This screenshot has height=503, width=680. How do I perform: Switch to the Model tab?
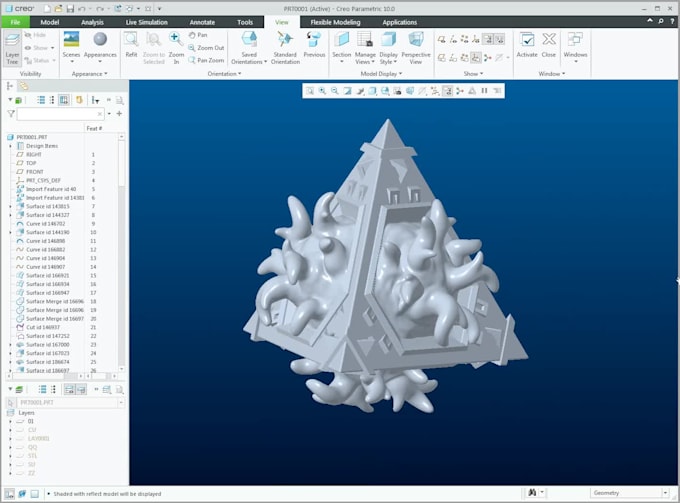pyautogui.click(x=49, y=22)
